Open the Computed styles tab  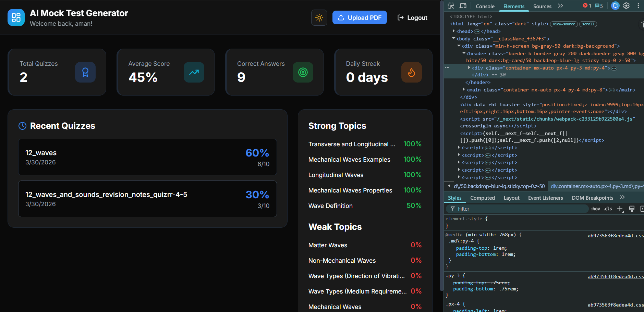(x=482, y=198)
